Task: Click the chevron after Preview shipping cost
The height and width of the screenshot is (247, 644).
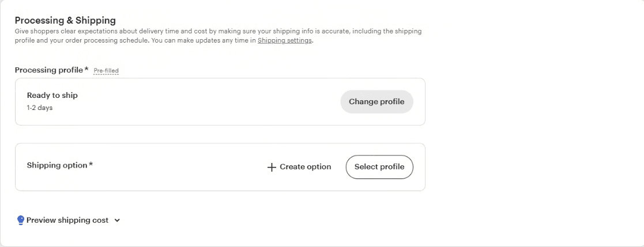Action: coord(117,221)
